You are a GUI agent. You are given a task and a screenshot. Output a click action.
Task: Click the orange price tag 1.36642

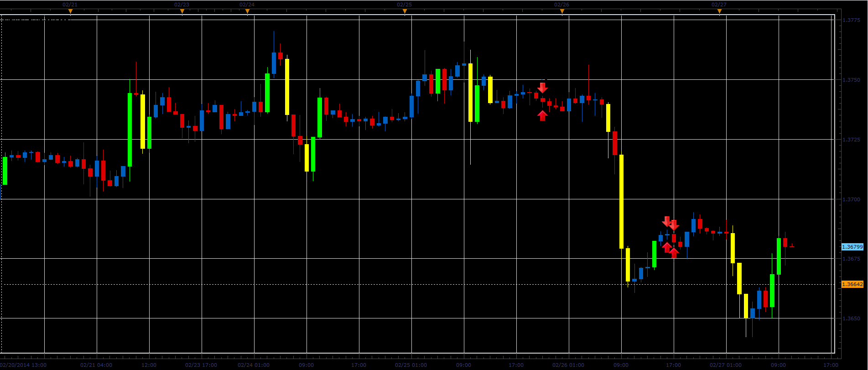tap(852, 284)
